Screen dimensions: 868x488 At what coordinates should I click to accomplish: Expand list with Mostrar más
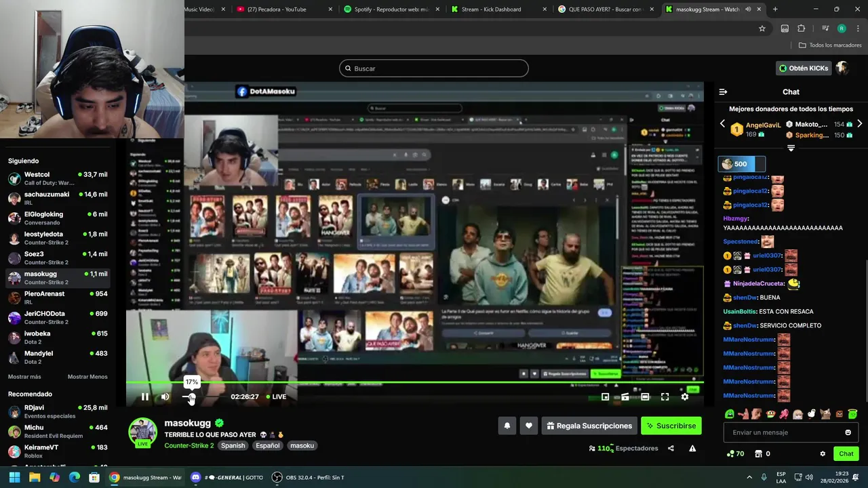pyautogui.click(x=24, y=377)
